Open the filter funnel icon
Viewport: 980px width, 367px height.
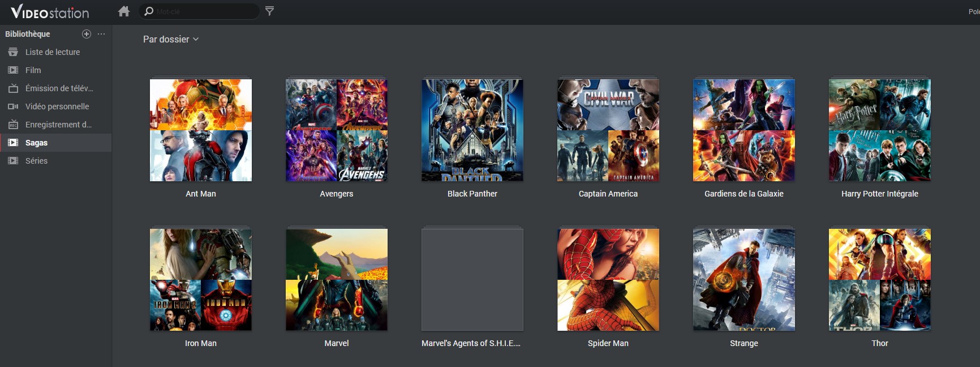pos(270,11)
